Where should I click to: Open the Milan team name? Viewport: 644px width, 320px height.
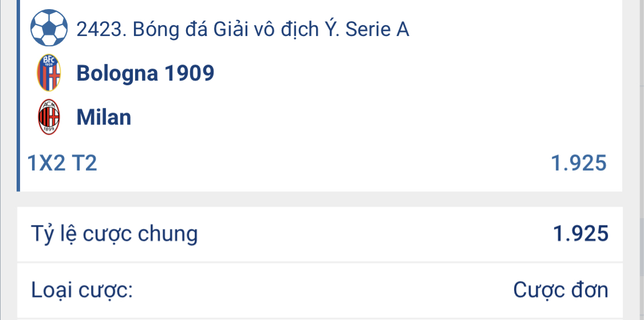tap(104, 117)
